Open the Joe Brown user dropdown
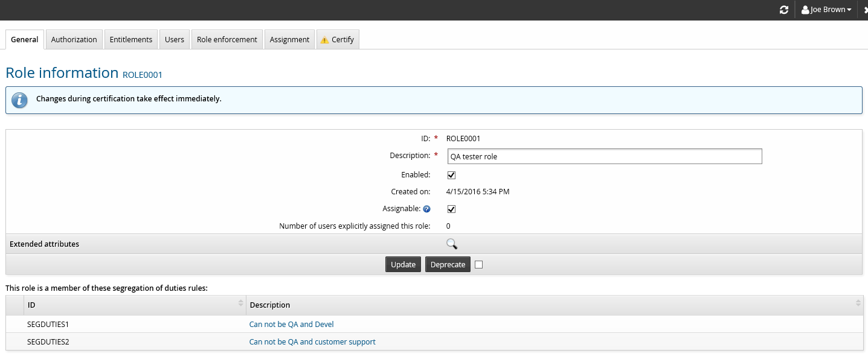 826,10
